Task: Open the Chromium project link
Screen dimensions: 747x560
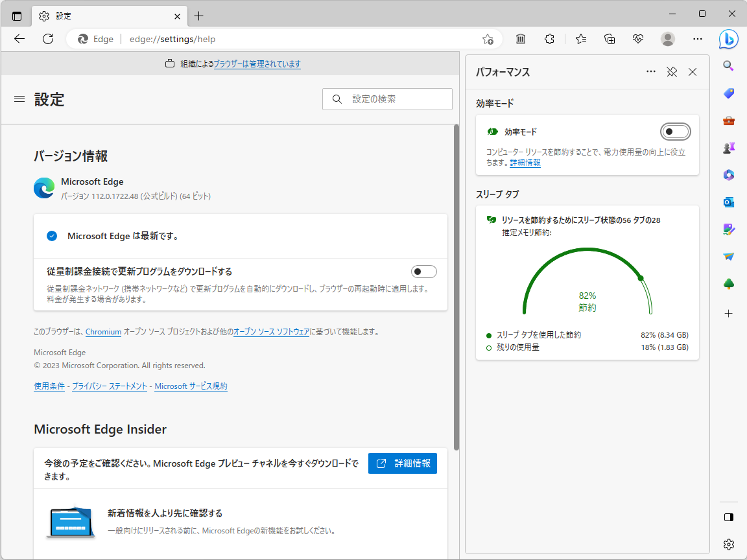Action: coord(103,332)
